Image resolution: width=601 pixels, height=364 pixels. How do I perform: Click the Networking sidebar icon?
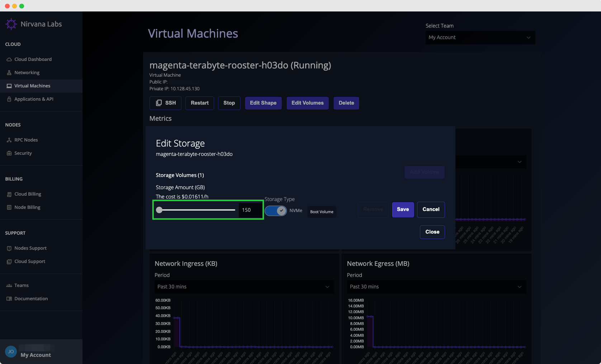(9, 73)
